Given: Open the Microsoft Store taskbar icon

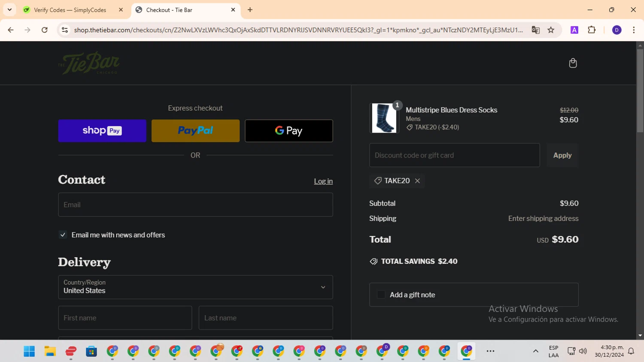Looking at the screenshot, I should pyautogui.click(x=91, y=351).
